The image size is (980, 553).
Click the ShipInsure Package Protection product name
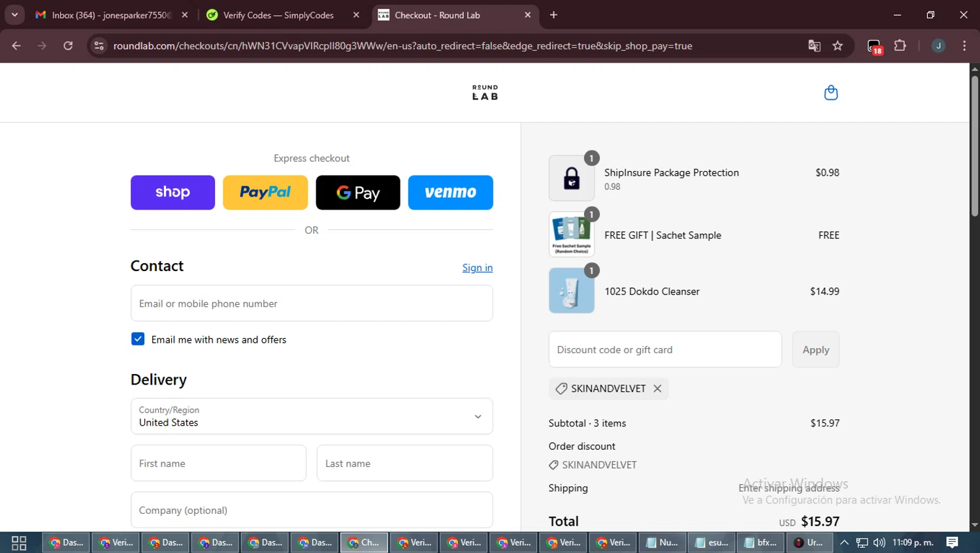pyautogui.click(x=672, y=172)
